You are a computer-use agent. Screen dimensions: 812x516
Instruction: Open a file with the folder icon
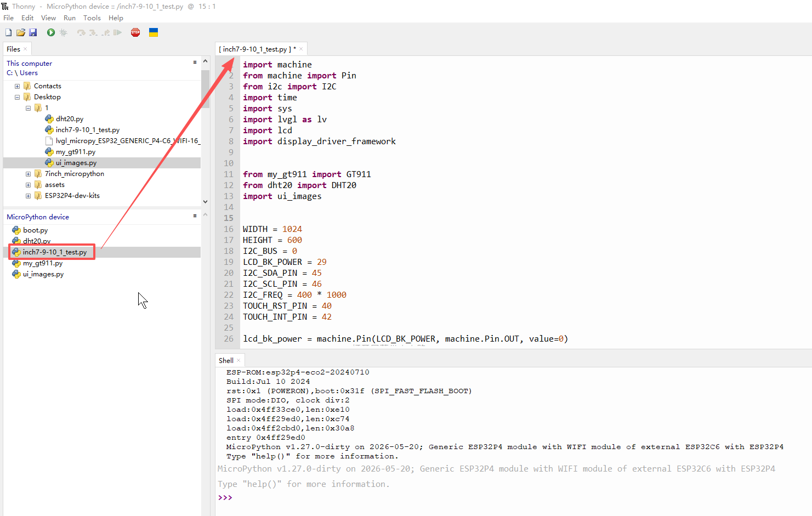click(x=21, y=33)
